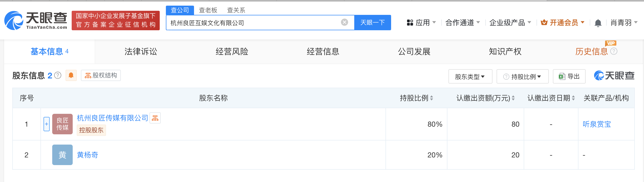Click the 良匠传媒 shareholder avatar

[x=62, y=124]
